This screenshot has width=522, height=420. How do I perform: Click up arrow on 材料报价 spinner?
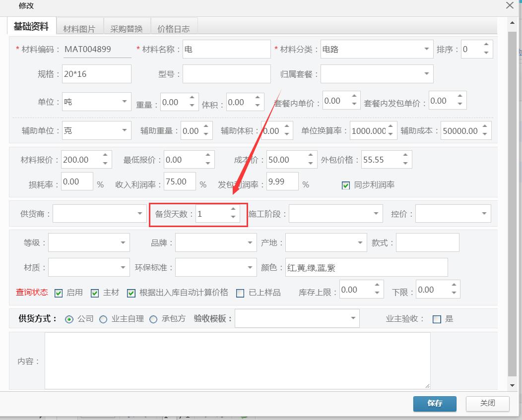pos(105,156)
